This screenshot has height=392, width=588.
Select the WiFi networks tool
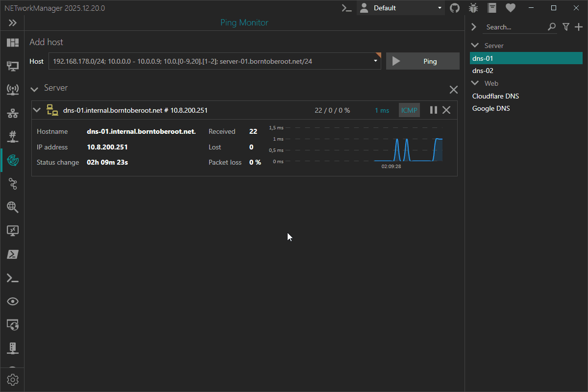coord(13,90)
